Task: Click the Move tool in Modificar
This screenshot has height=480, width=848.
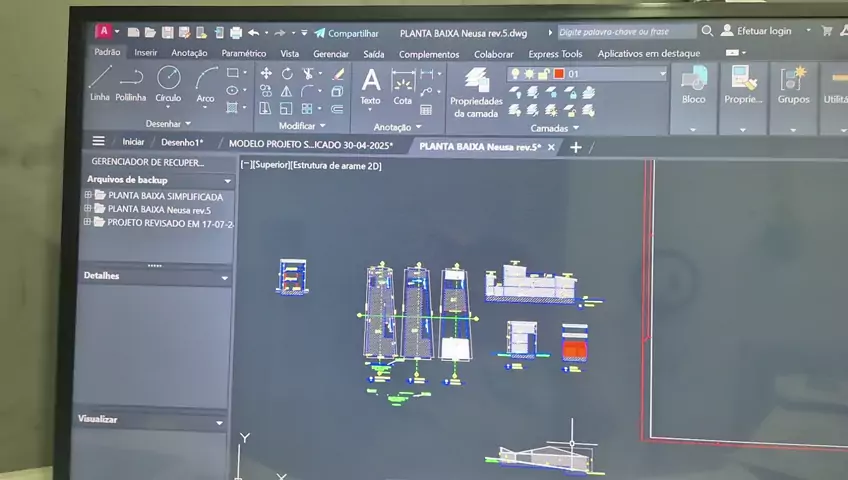Action: click(266, 73)
